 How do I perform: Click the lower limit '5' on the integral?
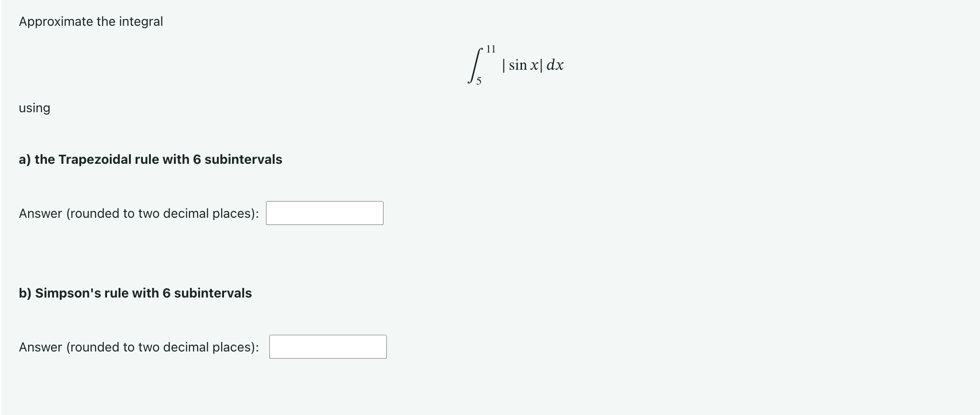pos(478,82)
